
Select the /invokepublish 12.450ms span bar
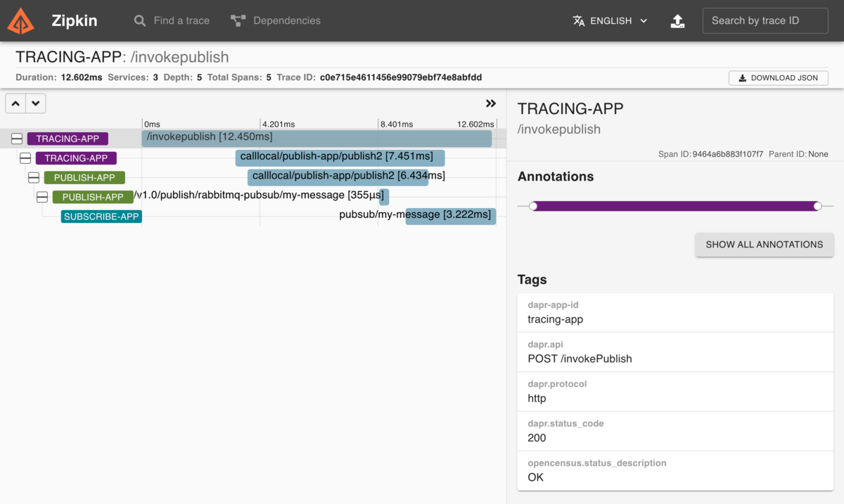[316, 138]
